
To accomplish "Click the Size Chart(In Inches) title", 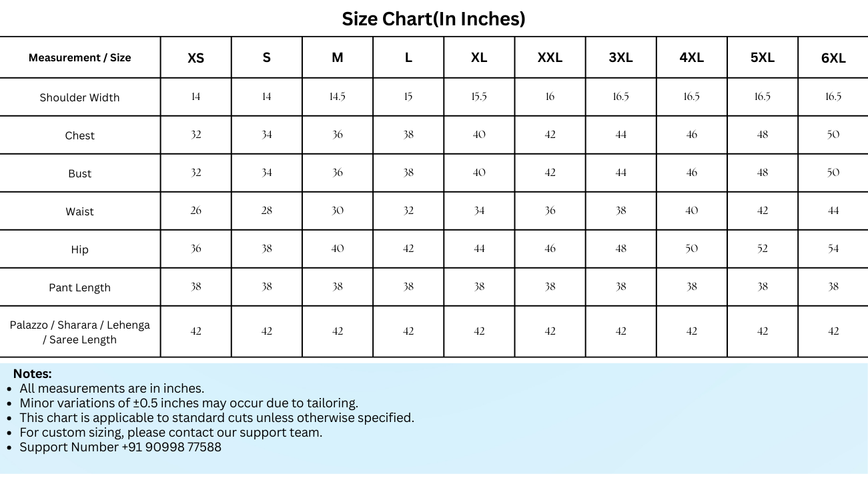I will [434, 19].
